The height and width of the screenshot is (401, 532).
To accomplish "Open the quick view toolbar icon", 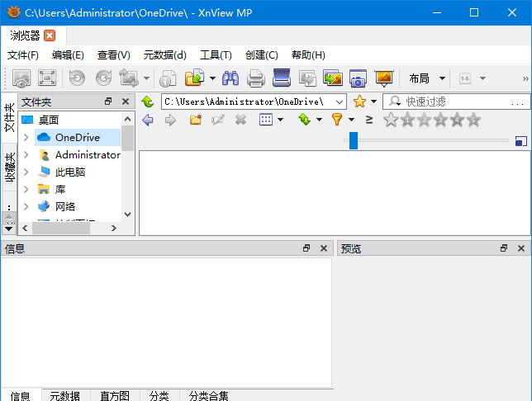I will [21, 78].
